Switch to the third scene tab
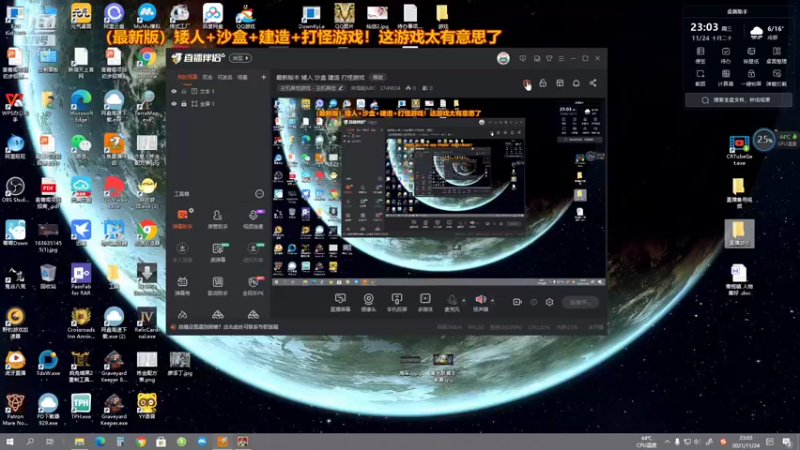The image size is (800, 450). (x=225, y=77)
